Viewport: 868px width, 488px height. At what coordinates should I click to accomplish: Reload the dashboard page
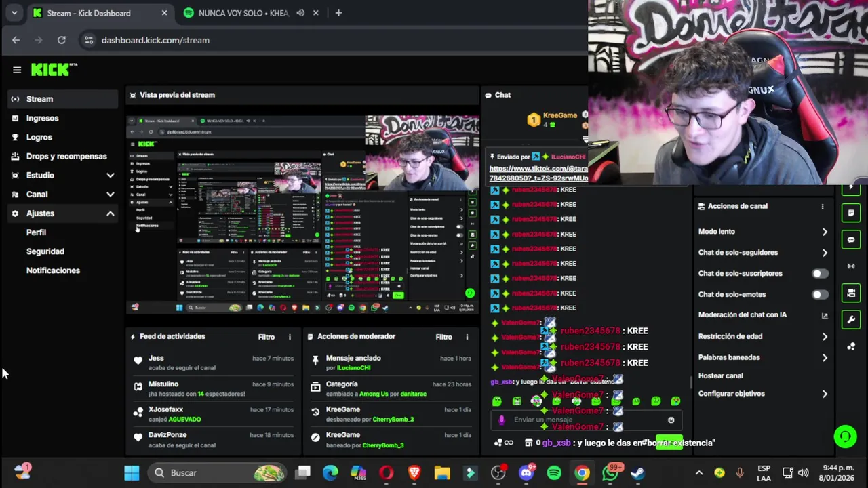(61, 40)
